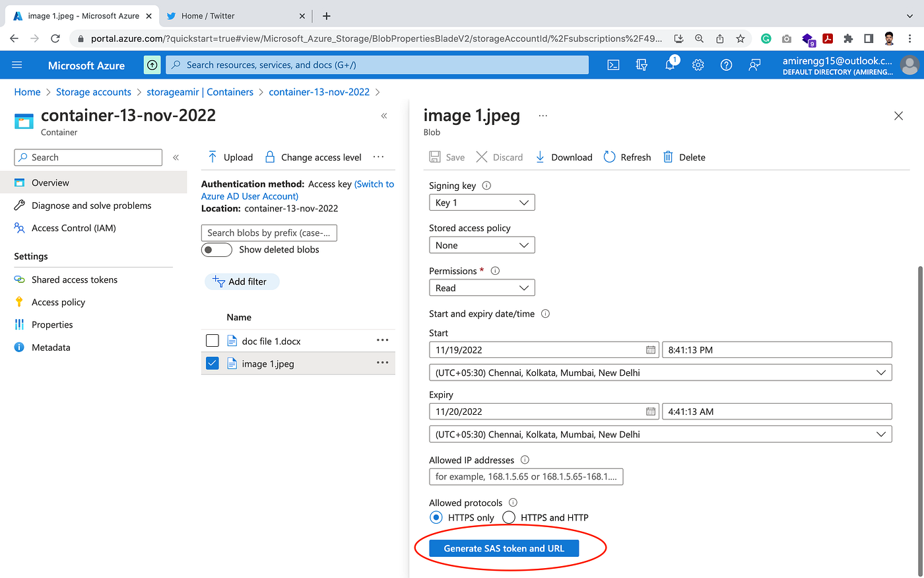This screenshot has width=924, height=578.
Task: Check the doc file 1.docx checkbox
Action: point(212,341)
